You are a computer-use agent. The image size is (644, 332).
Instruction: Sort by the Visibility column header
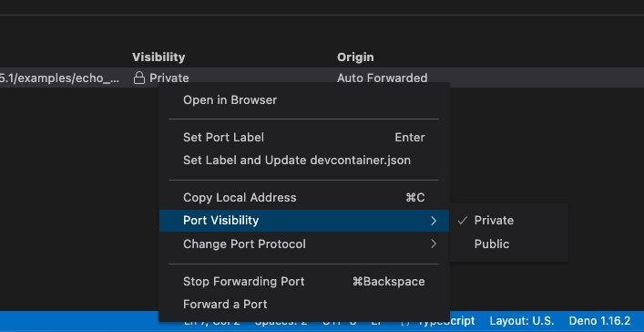pos(158,57)
